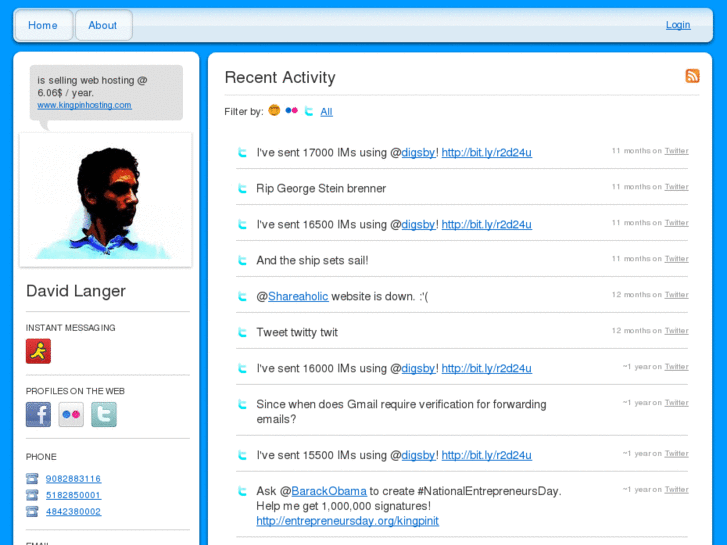Go to the Home tab
Image resolution: width=727 pixels, height=545 pixels.
pos(43,25)
